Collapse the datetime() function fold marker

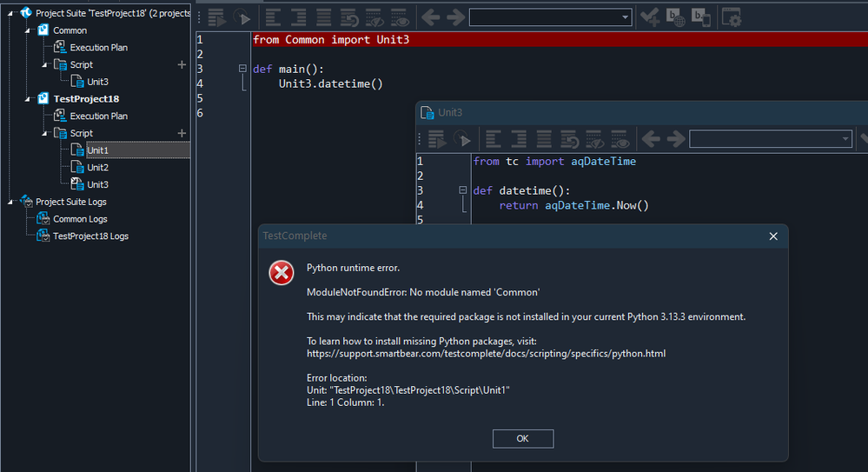pos(462,190)
